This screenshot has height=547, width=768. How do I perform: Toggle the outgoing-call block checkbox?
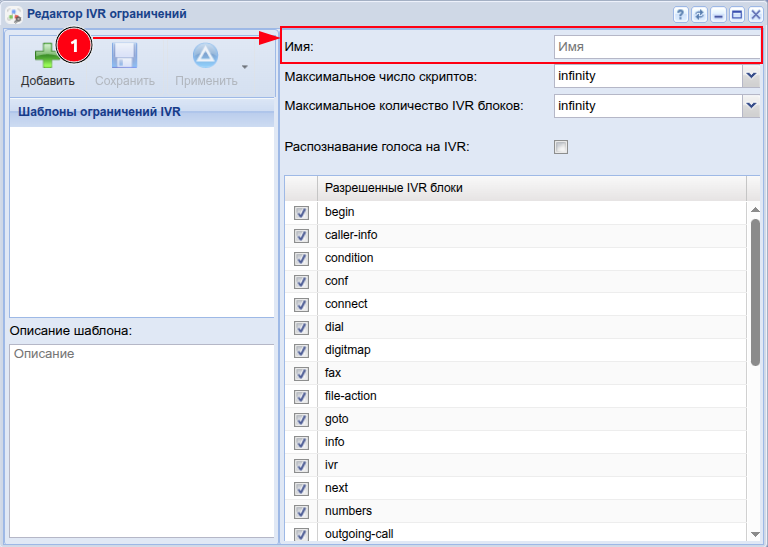tap(301, 534)
